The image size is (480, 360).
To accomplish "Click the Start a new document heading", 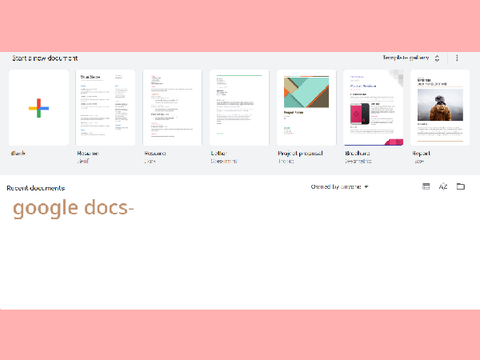I will (x=45, y=58).
